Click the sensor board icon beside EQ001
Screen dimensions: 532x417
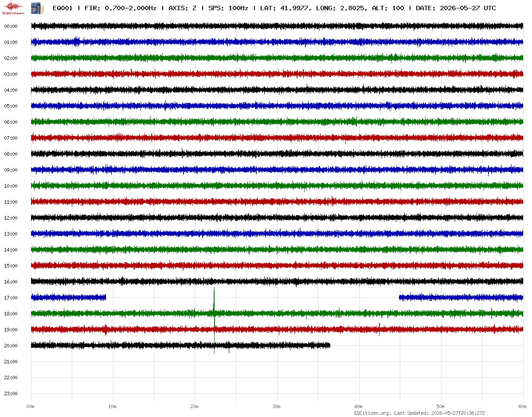(34, 8)
